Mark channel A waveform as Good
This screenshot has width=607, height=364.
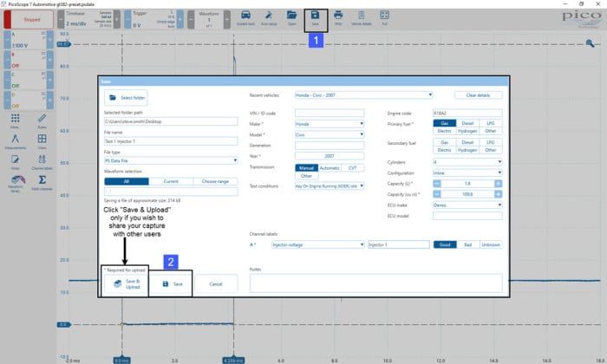pyautogui.click(x=445, y=245)
